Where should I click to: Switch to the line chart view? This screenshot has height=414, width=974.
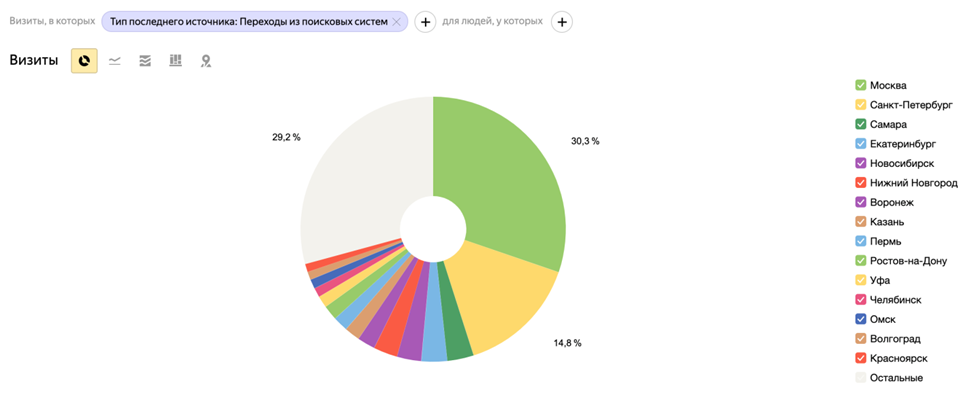(x=115, y=61)
